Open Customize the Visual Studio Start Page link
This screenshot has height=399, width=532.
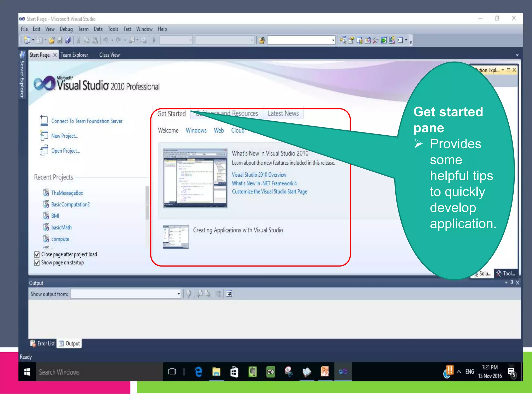(x=269, y=192)
